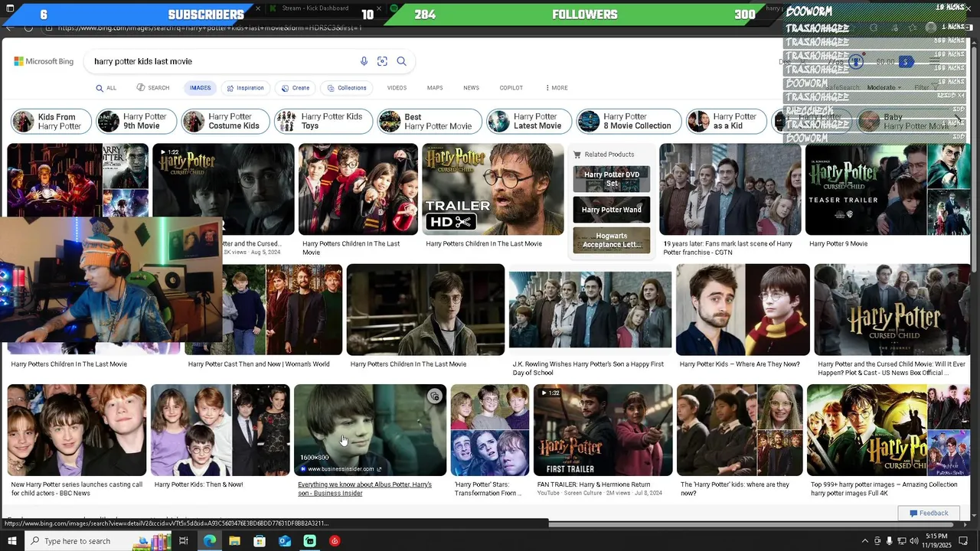Open the Cursed Child Movie US News image
Screen dimensions: 980x551
coord(893,309)
